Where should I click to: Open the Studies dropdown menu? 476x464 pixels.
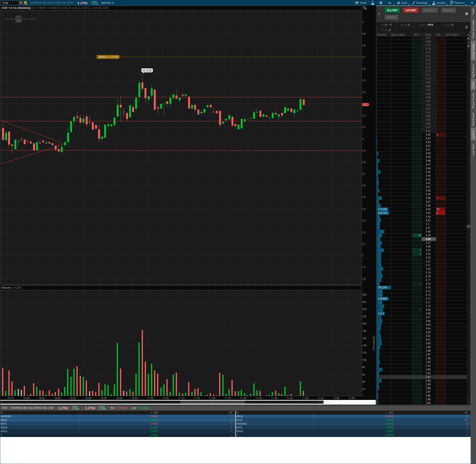[439, 3]
